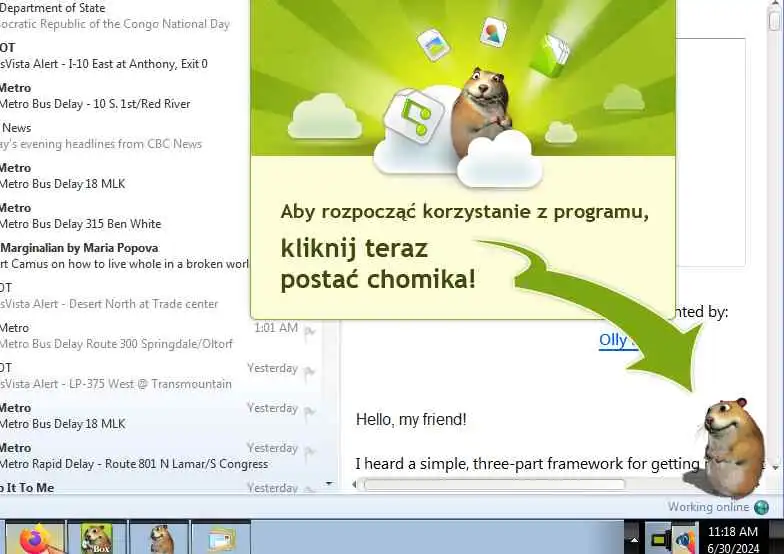Click the network device tray icon
Viewport: 784px width, 554px height.
click(x=661, y=540)
